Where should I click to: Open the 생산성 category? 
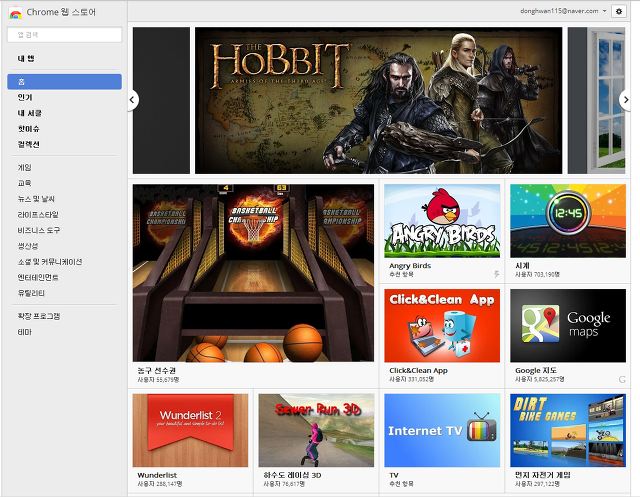click(x=28, y=246)
